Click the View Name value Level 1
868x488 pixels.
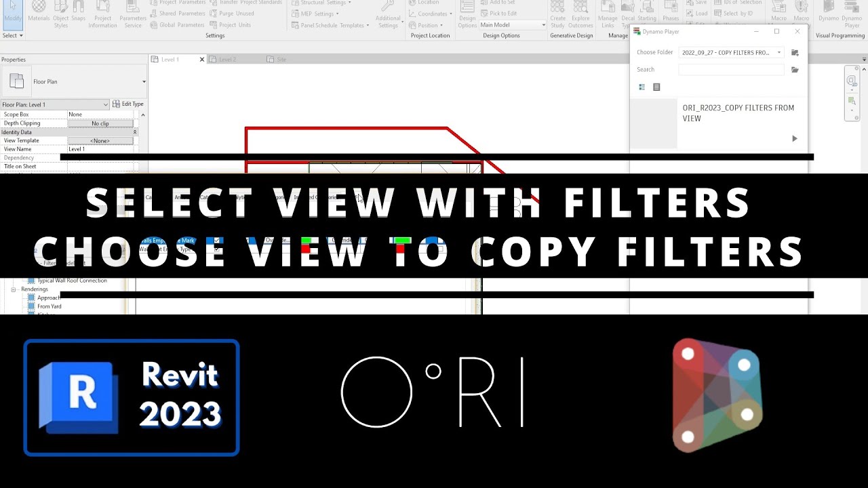coord(100,149)
